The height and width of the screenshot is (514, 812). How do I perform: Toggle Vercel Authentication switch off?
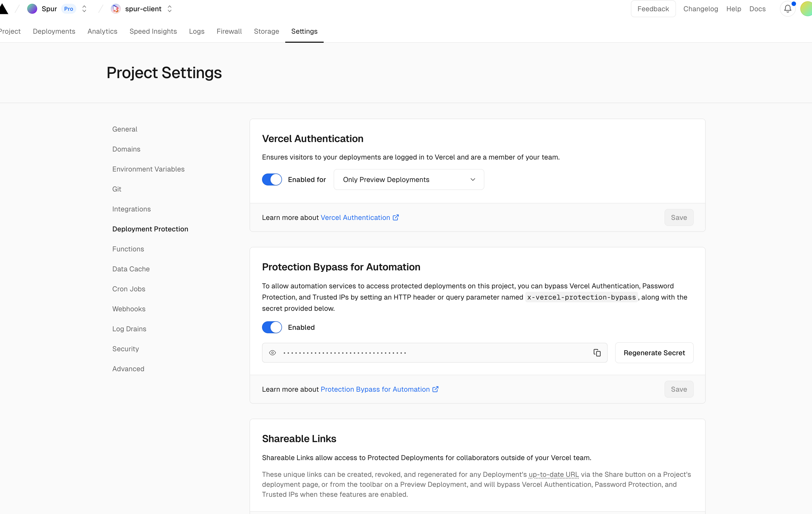click(x=272, y=179)
